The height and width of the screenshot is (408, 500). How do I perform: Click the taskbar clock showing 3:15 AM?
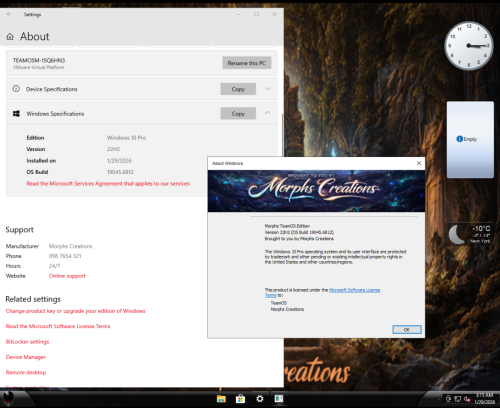point(484,398)
